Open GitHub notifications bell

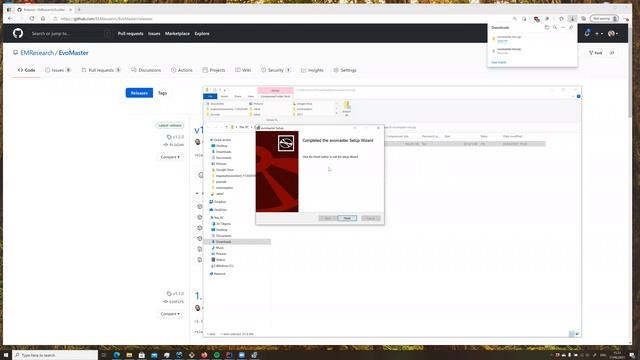click(587, 33)
